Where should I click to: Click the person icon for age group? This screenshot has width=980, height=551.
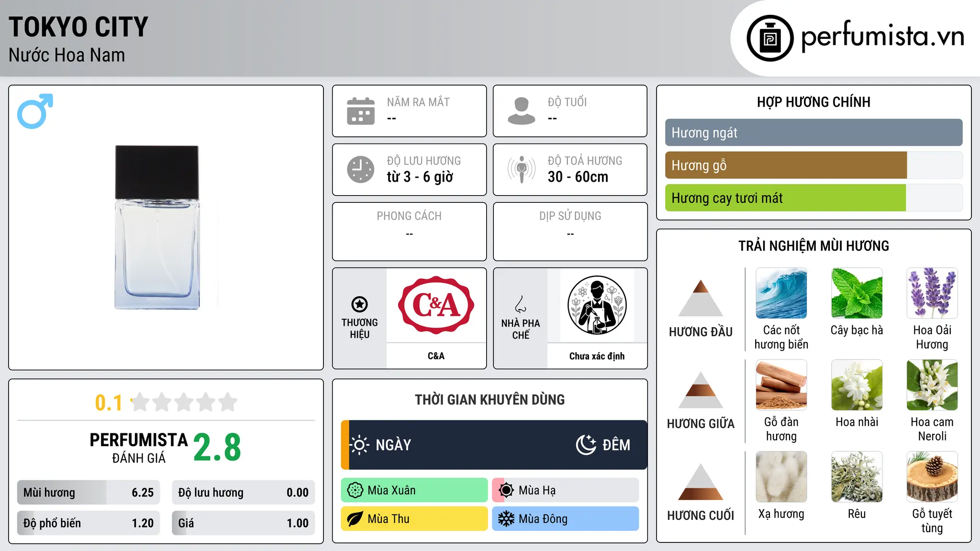[x=522, y=111]
